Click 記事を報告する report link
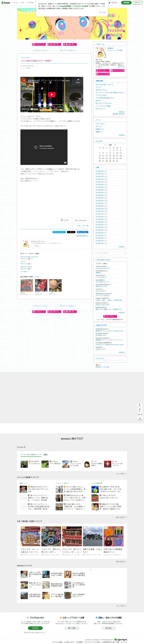 82,236
